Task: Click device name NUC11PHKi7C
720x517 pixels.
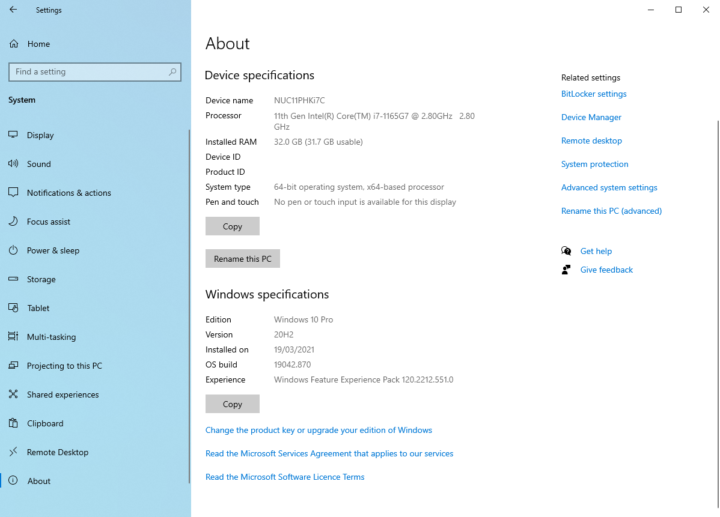Action: [299, 101]
